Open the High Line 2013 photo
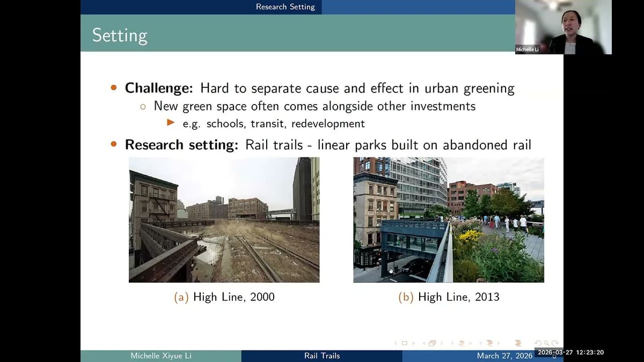 449,219
